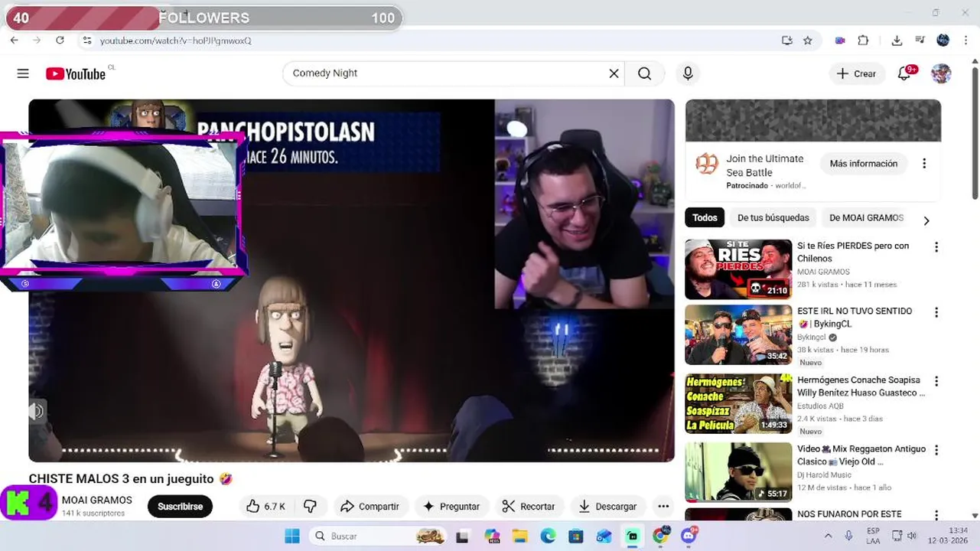Clip the video with Recortar
This screenshot has width=980, height=551.
[529, 507]
